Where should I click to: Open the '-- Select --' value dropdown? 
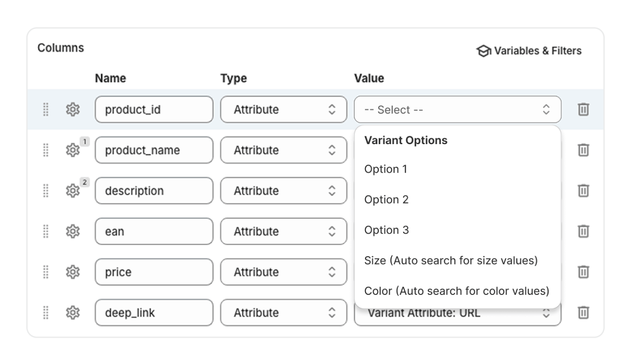457,110
